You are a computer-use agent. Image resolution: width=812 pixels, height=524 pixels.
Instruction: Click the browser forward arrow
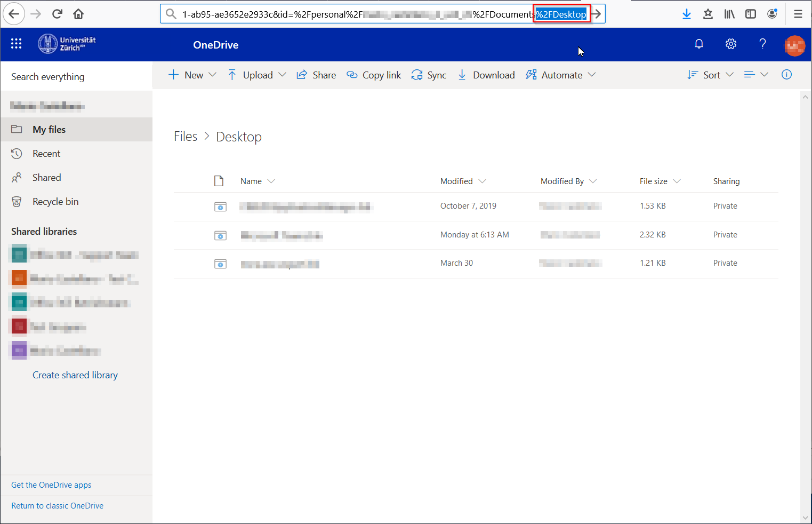pos(36,14)
